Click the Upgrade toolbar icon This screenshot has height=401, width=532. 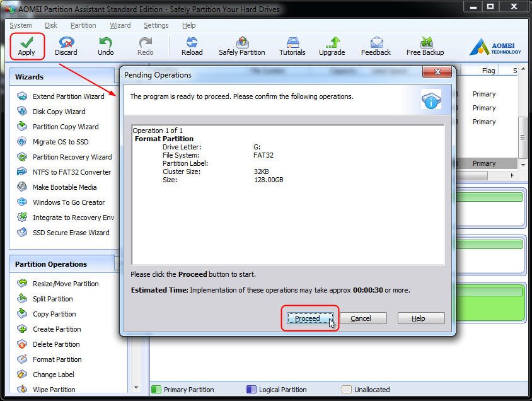click(x=332, y=47)
